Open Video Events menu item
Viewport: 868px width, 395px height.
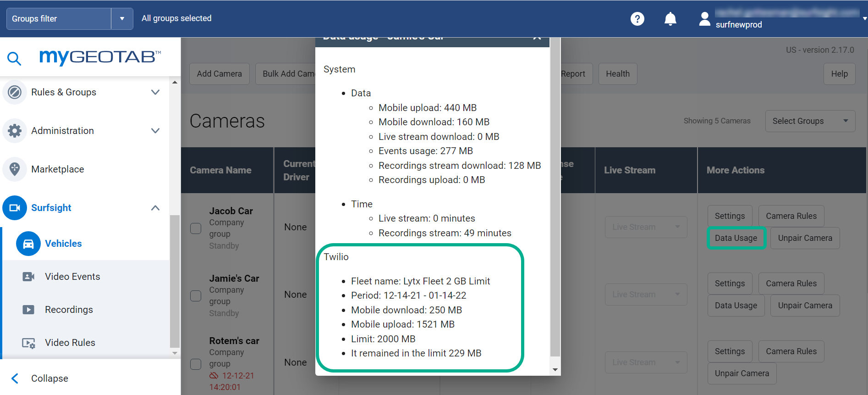72,277
